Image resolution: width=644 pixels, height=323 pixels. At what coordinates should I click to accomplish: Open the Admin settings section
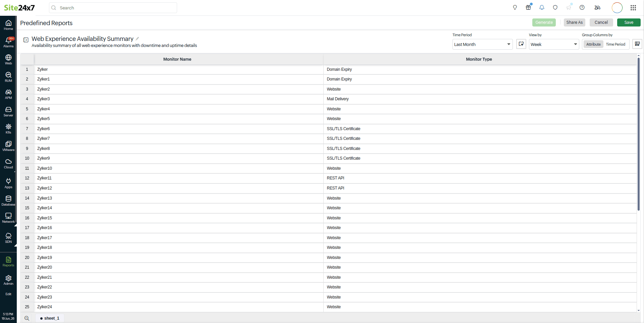tap(8, 280)
